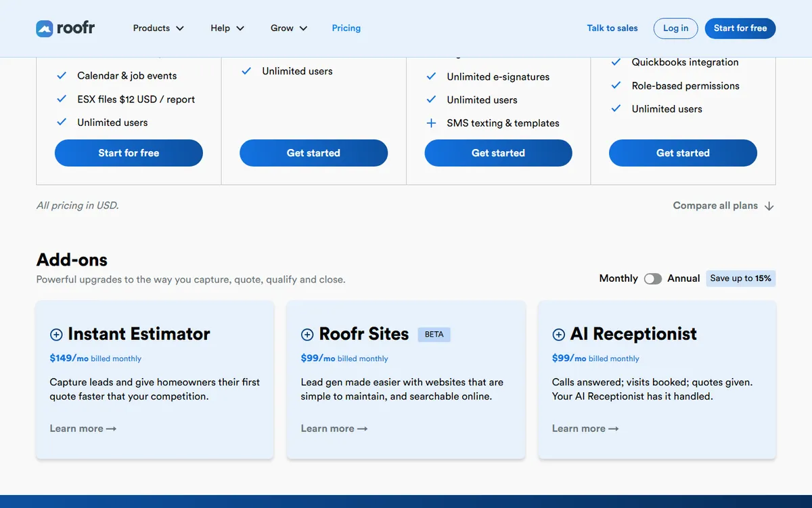Image resolution: width=812 pixels, height=508 pixels.
Task: Open the Pricing nav item
Action: pyautogui.click(x=346, y=28)
